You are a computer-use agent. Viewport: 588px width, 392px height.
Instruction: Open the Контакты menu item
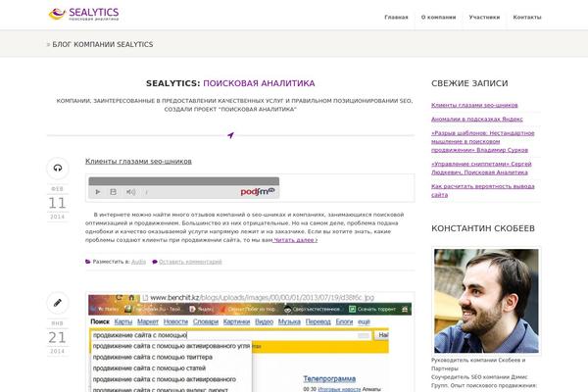point(527,18)
